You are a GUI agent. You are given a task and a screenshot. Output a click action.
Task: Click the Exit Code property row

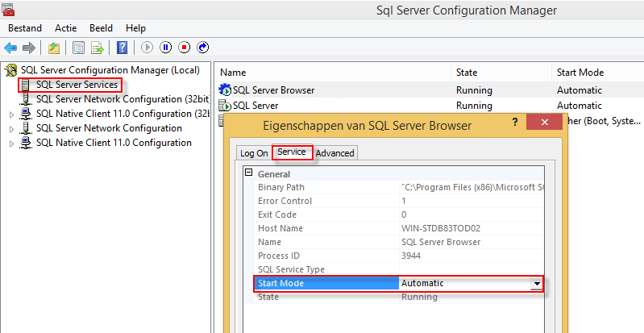point(399,214)
